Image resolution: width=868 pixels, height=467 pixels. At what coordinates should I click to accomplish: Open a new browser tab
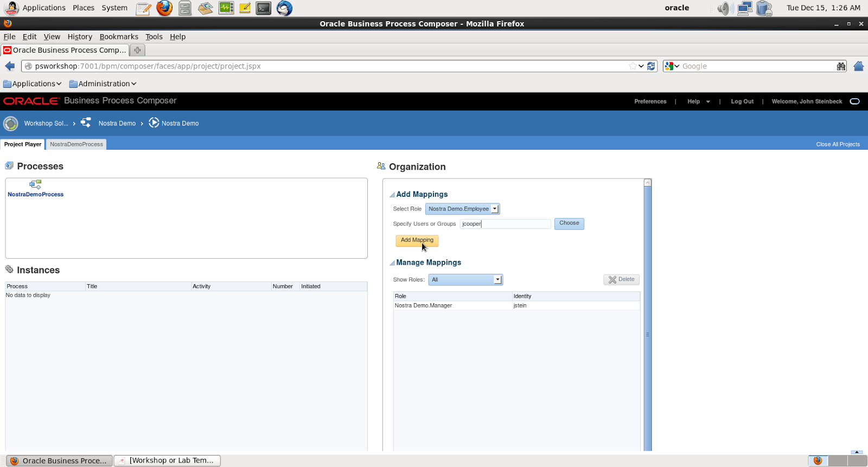pyautogui.click(x=137, y=50)
